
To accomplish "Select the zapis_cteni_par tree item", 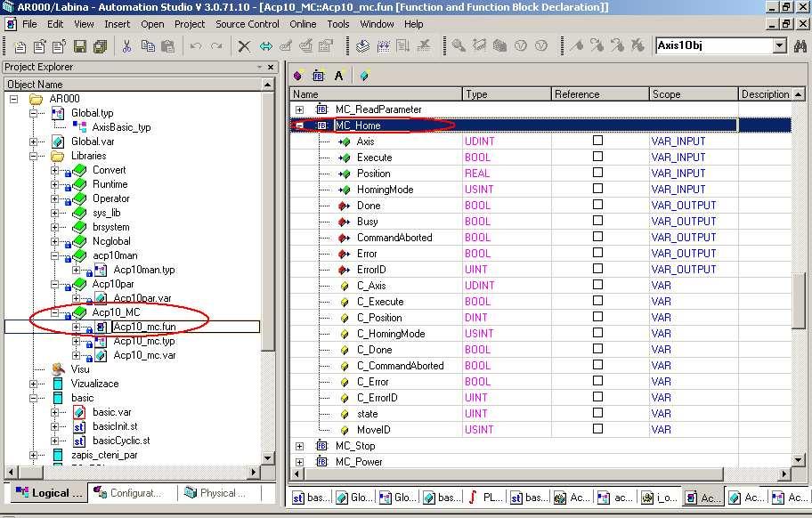I will pos(104,455).
